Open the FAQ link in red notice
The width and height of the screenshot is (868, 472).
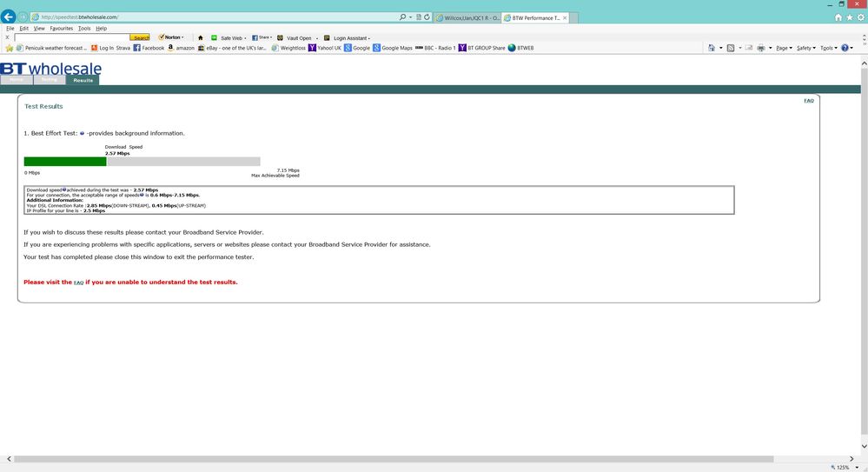tap(78, 283)
